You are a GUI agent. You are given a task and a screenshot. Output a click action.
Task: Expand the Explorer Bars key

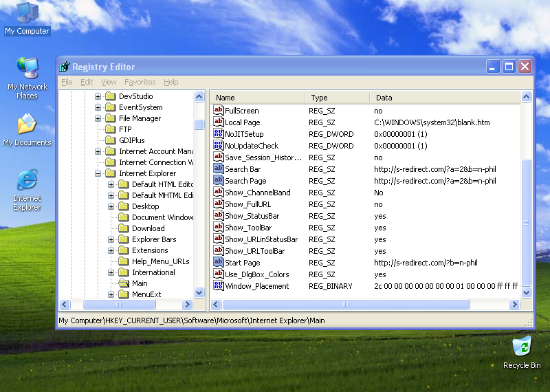(111, 239)
